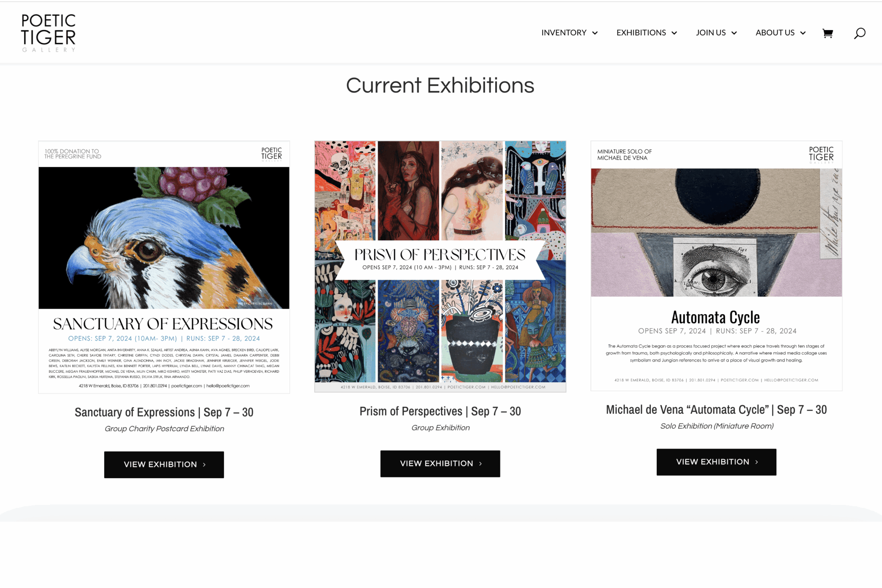Select the Join Us menu item
882x588 pixels.
point(711,33)
